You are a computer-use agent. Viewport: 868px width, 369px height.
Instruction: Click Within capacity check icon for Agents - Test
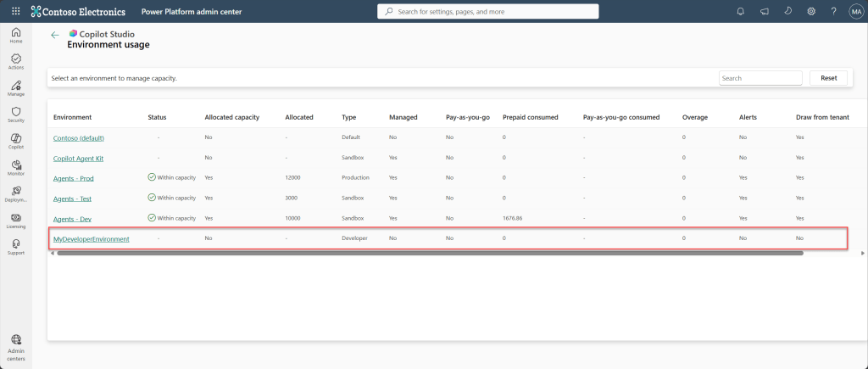tap(152, 198)
